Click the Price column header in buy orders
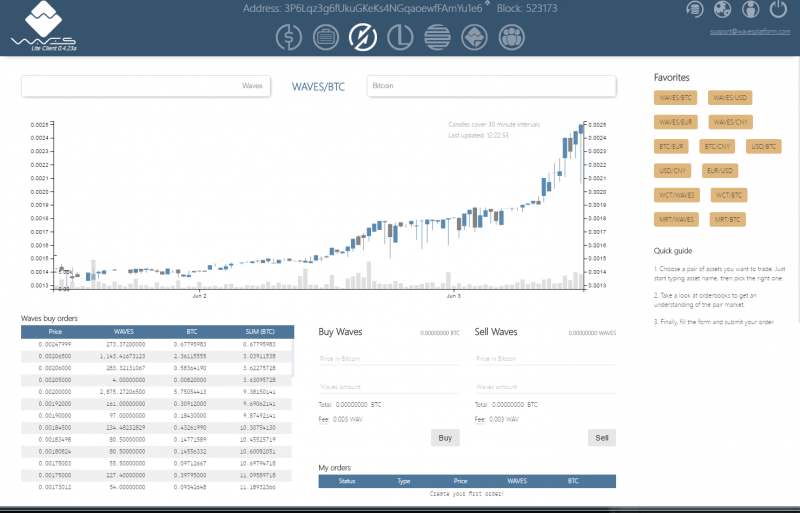 [x=55, y=332]
